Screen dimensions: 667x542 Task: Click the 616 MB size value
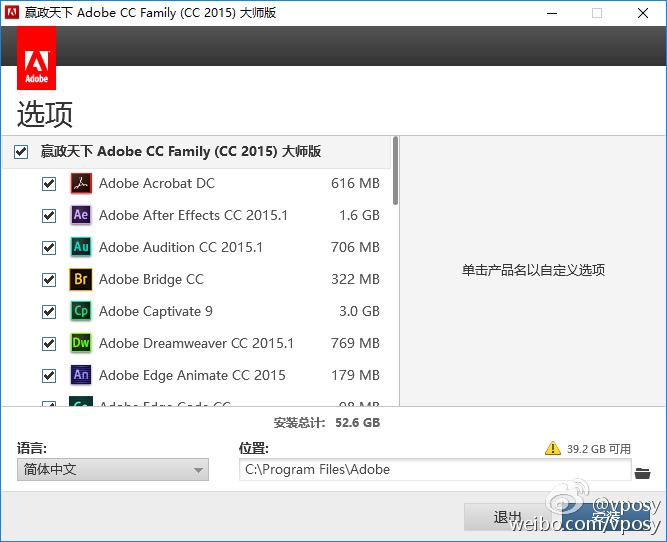coord(355,183)
